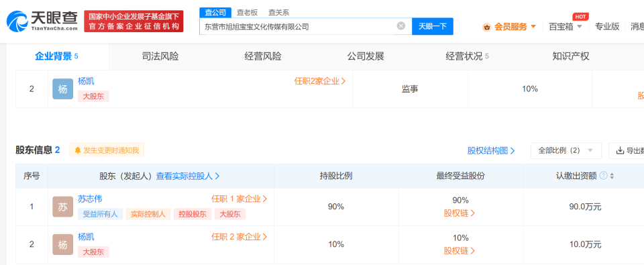Click the 持股比例 column header
Viewport: 644px width, 265px height.
click(336, 176)
